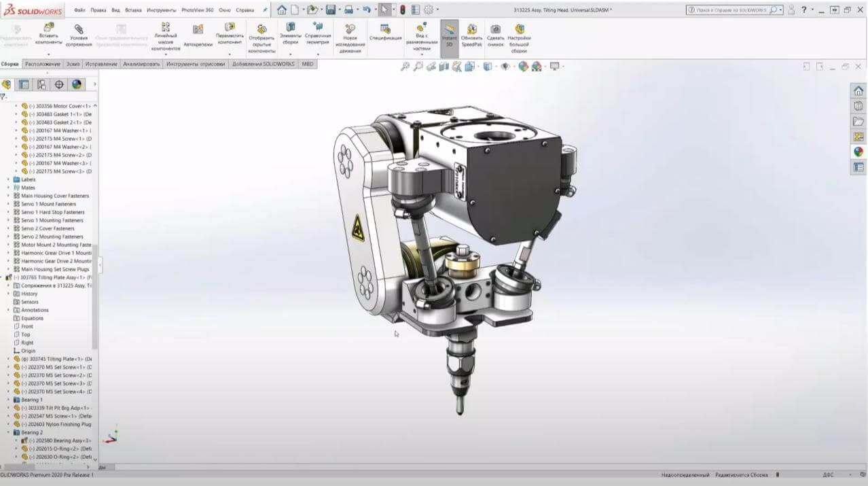Click the Save icon in quick toolbar

(x=330, y=10)
